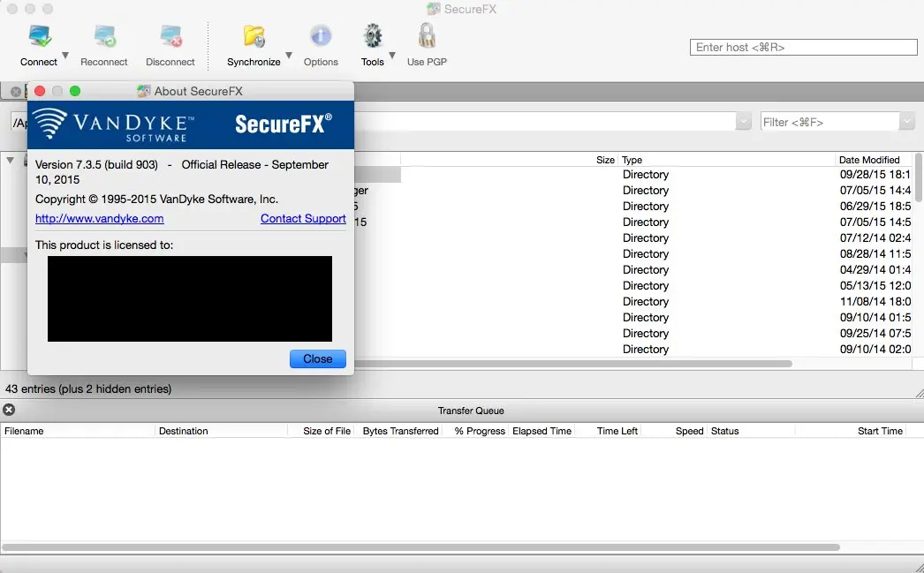The height and width of the screenshot is (573, 924).
Task: Open Options from the toolbar
Action: (x=321, y=45)
